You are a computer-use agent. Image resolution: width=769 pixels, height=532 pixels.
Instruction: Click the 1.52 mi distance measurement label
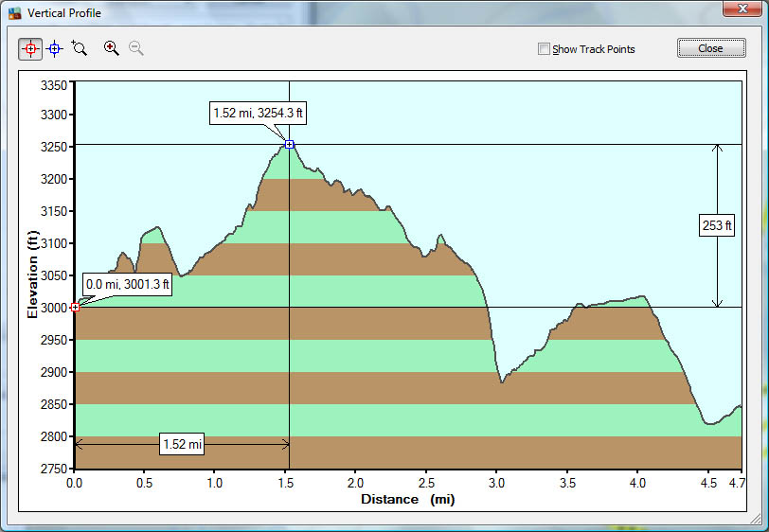pos(181,444)
